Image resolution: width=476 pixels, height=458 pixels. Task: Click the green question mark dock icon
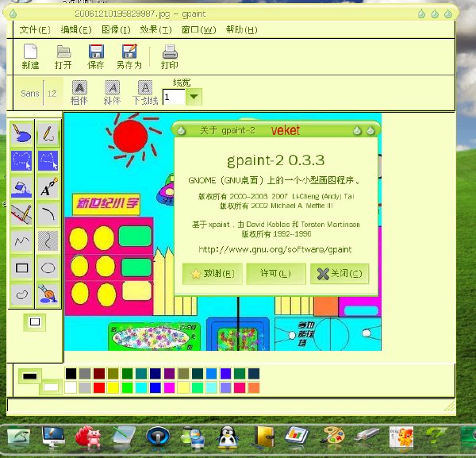[436, 436]
